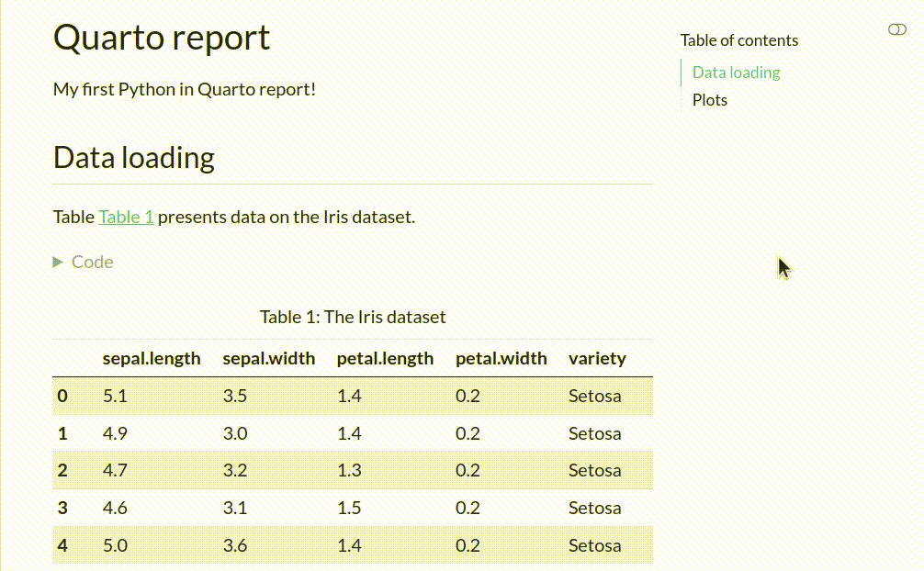Click Setosa in row 4
Screen dimensions: 924x571
coord(594,545)
